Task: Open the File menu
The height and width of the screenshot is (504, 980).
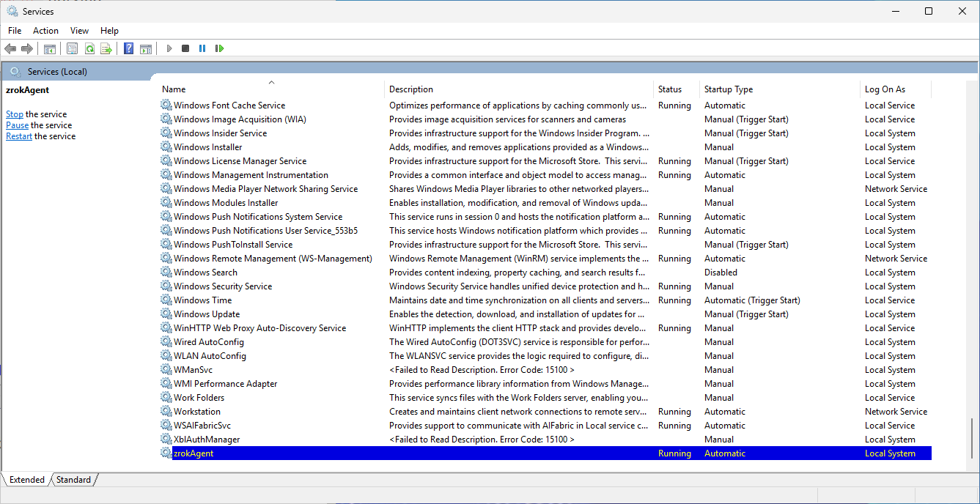Action: [x=15, y=31]
